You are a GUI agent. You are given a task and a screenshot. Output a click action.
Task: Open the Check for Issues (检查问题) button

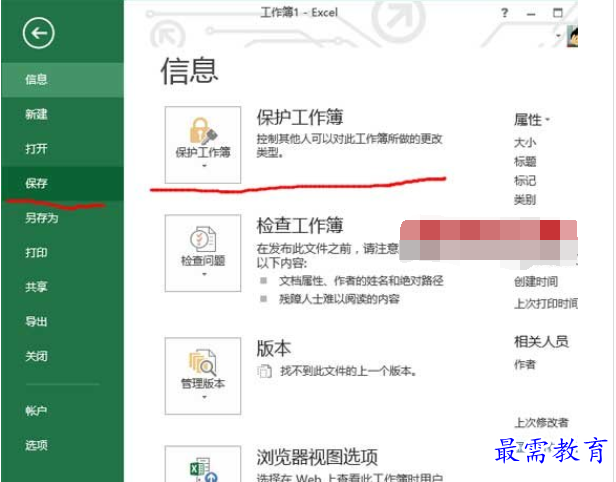(203, 253)
